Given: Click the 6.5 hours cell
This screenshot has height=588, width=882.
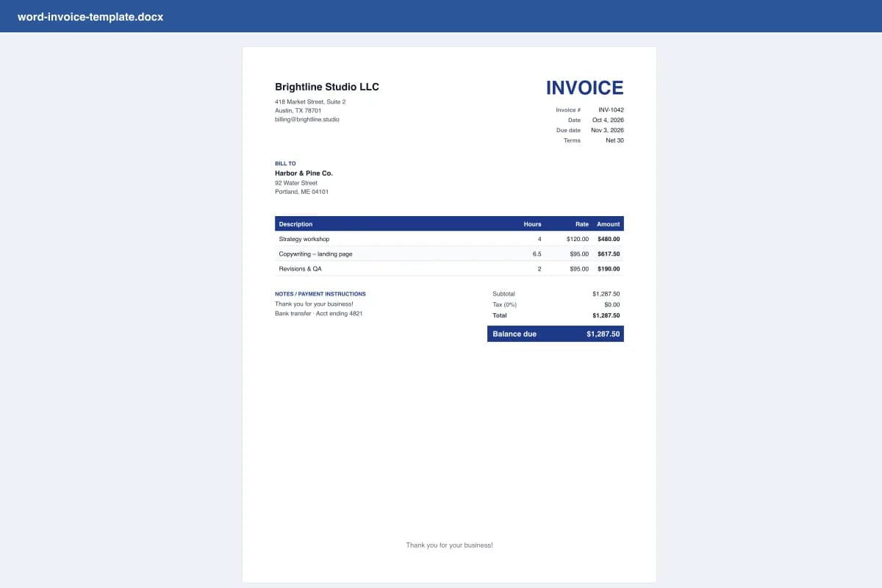Looking at the screenshot, I should click(x=537, y=254).
